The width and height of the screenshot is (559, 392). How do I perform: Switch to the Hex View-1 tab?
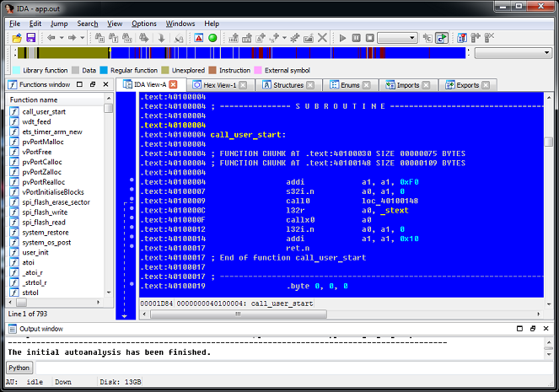tap(219, 85)
